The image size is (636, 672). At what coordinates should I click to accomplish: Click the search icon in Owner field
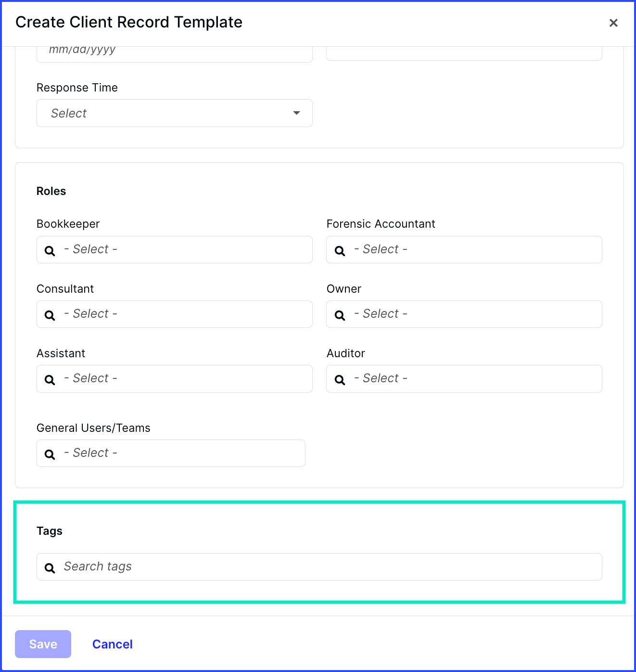coord(340,315)
